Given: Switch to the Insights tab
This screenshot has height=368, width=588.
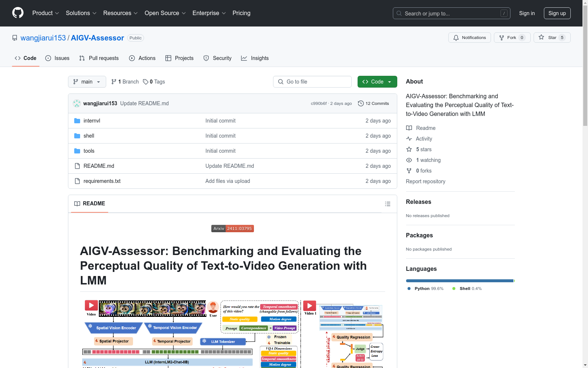Looking at the screenshot, I should tap(255, 58).
